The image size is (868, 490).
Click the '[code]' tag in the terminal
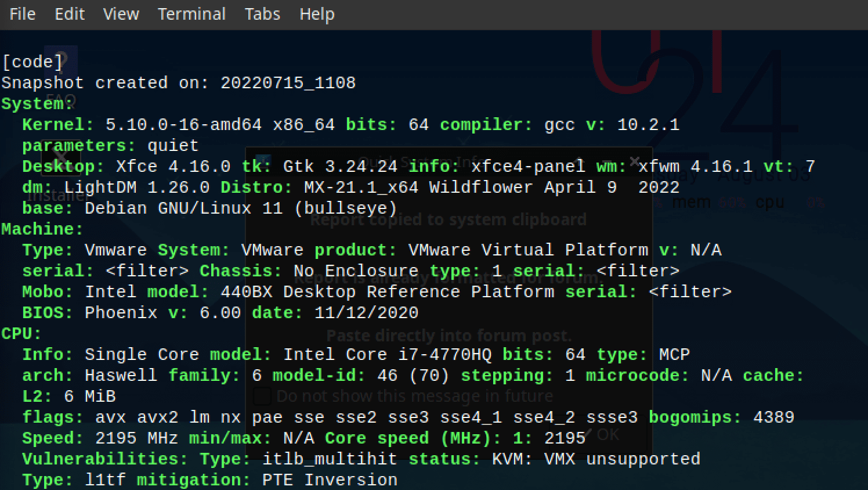point(32,62)
